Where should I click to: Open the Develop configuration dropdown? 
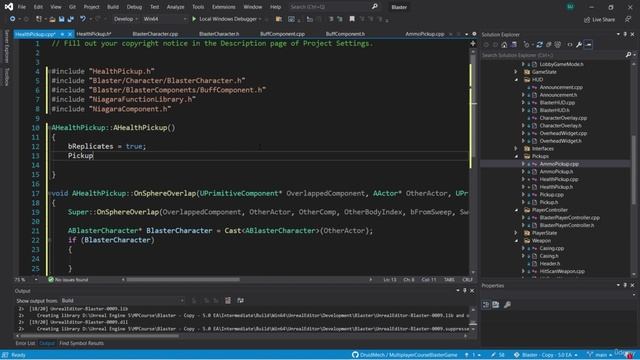[x=125, y=19]
